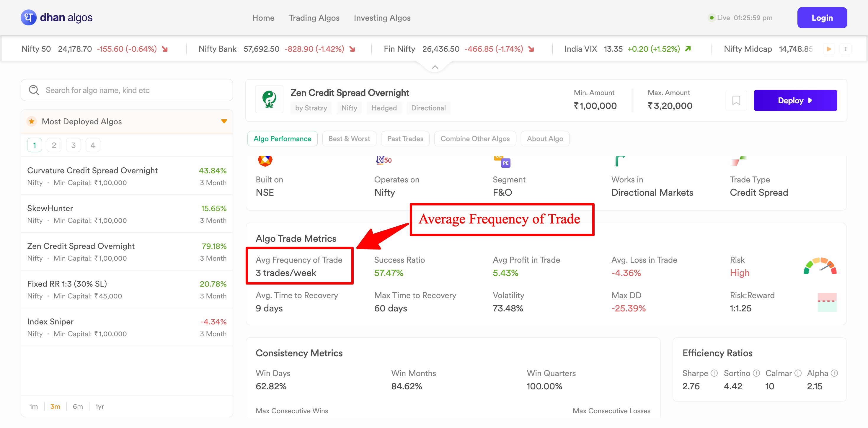Click the Hedged tag

[x=384, y=108]
